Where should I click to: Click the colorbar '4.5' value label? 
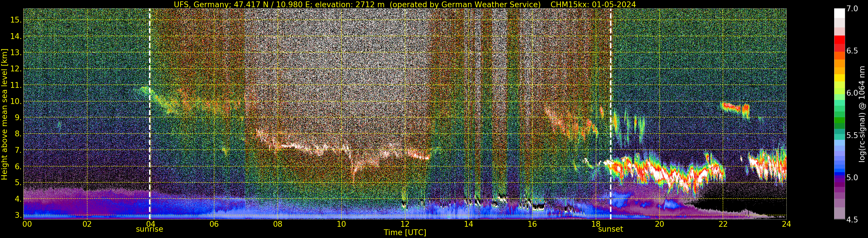click(x=852, y=220)
